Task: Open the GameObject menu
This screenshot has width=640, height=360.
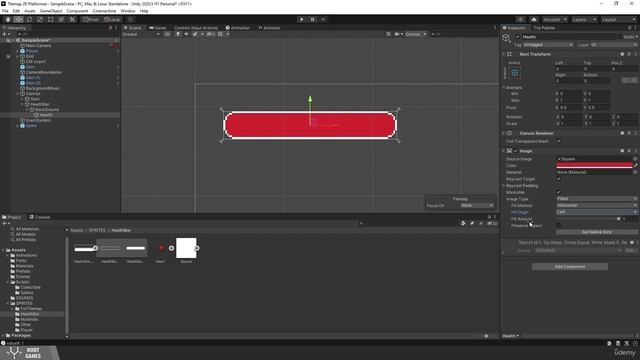Action: click(51, 11)
